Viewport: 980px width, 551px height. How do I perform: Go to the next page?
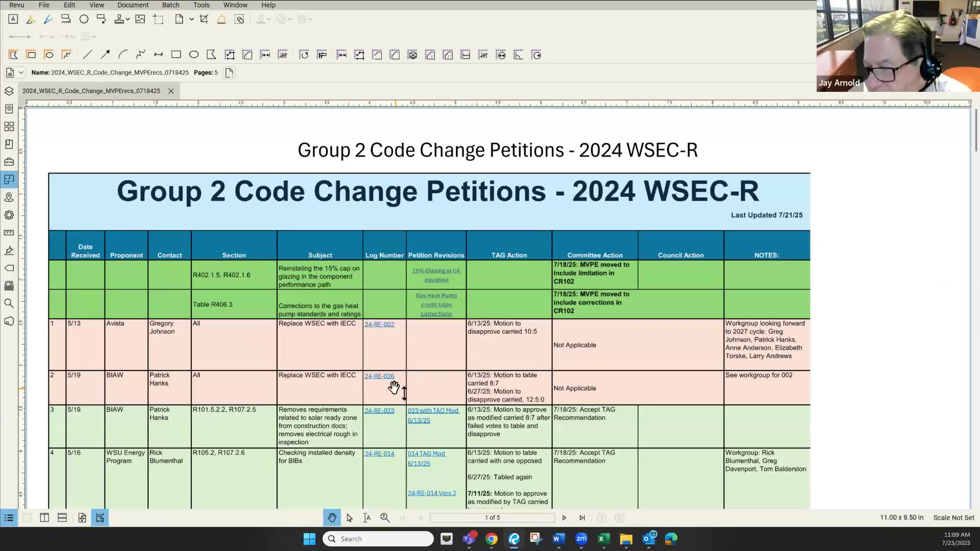[x=564, y=518]
